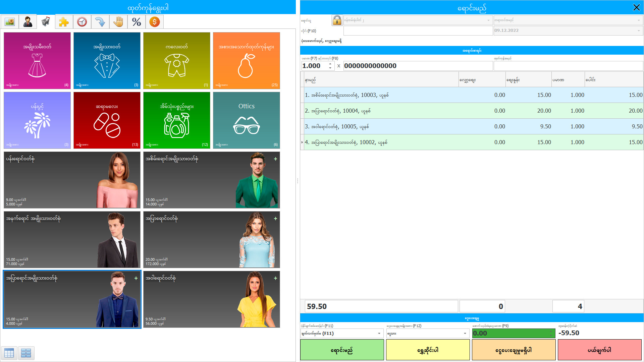
Task: Increase quantity with the stepper up arrow
Action: 330,64
